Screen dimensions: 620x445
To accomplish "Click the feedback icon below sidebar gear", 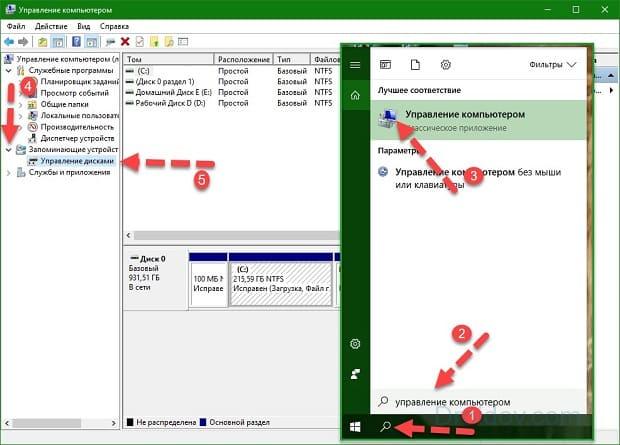I will (355, 374).
